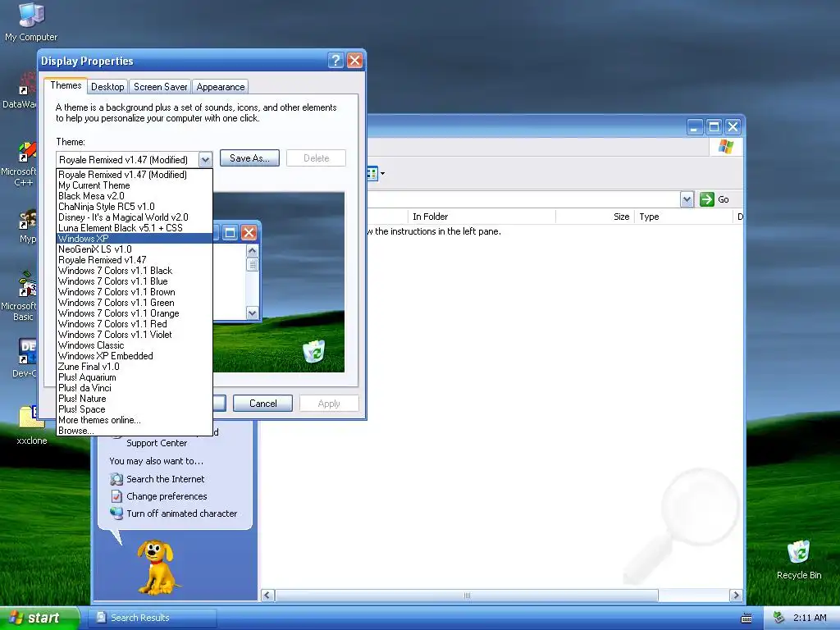Select the Themes tab
The height and width of the screenshot is (630, 840).
pyautogui.click(x=66, y=85)
